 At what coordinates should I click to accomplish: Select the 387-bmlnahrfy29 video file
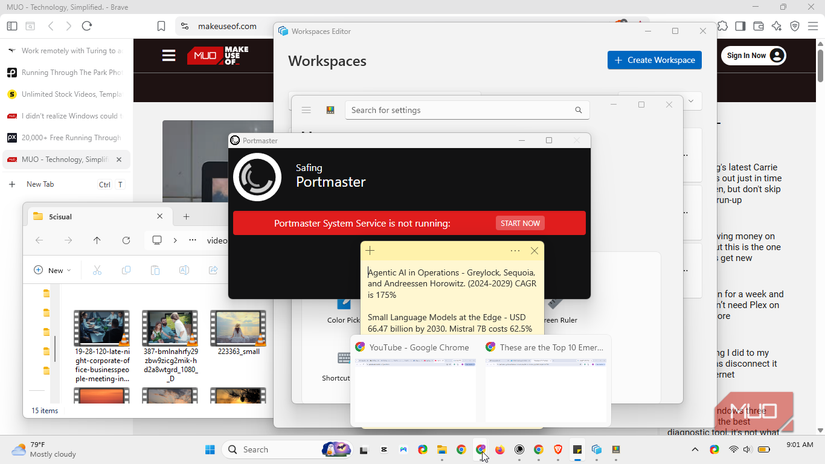pyautogui.click(x=170, y=346)
